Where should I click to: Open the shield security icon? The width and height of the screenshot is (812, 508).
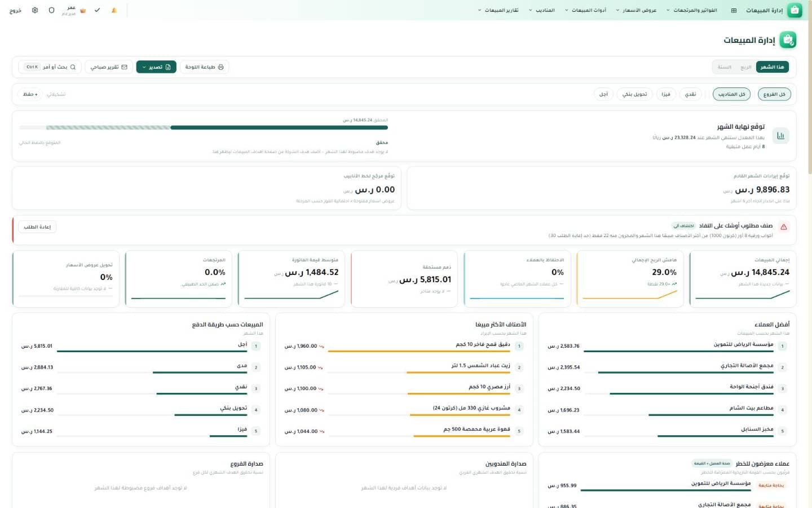click(x=51, y=10)
